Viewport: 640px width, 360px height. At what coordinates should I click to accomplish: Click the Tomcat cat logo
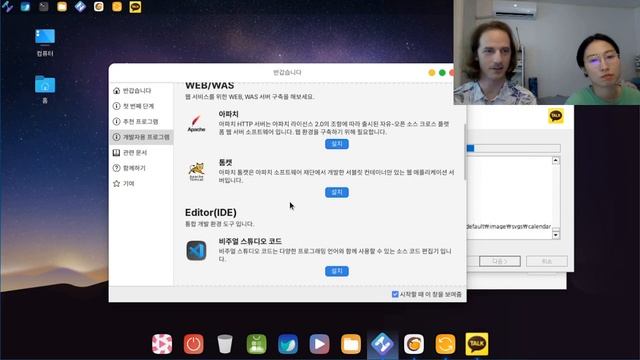pyautogui.click(x=196, y=171)
